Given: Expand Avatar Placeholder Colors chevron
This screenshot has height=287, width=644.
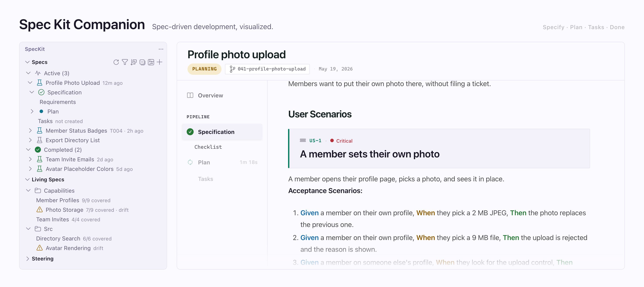Looking at the screenshot, I should [30, 169].
